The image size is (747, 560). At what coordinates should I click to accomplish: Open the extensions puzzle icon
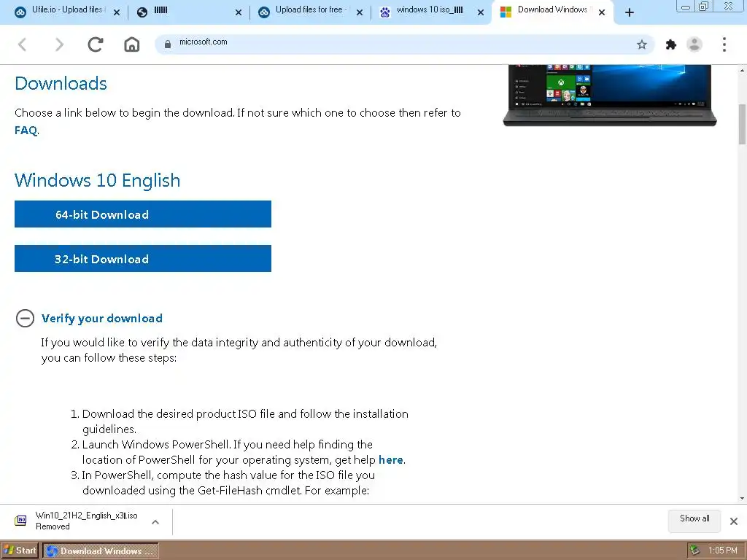[671, 44]
